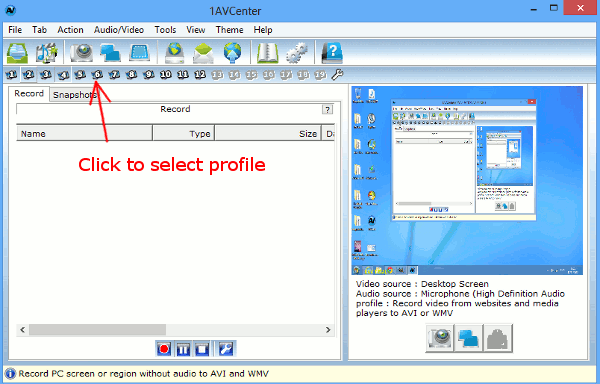Open the manual book toolbar icon
This screenshot has width=600, height=384.
[267, 53]
